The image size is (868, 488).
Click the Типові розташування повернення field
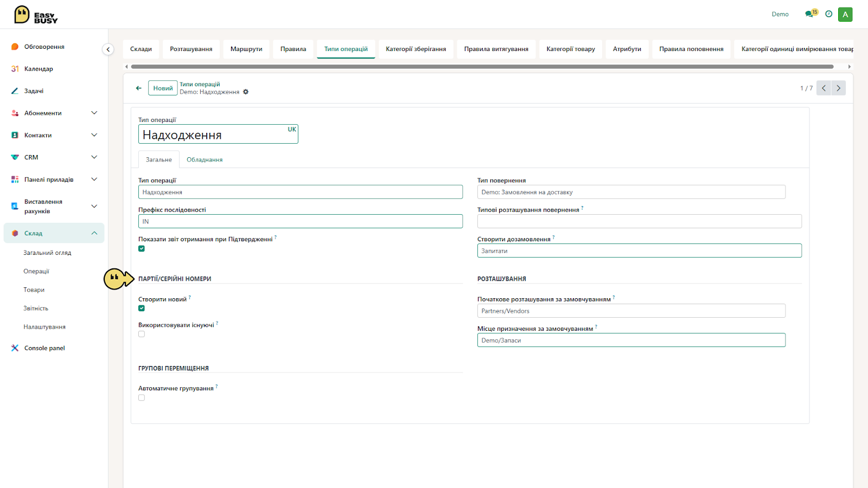(x=640, y=221)
